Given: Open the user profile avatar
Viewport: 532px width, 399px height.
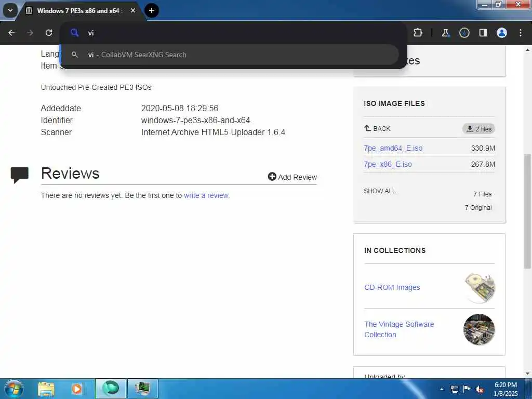Looking at the screenshot, I should click(x=502, y=33).
